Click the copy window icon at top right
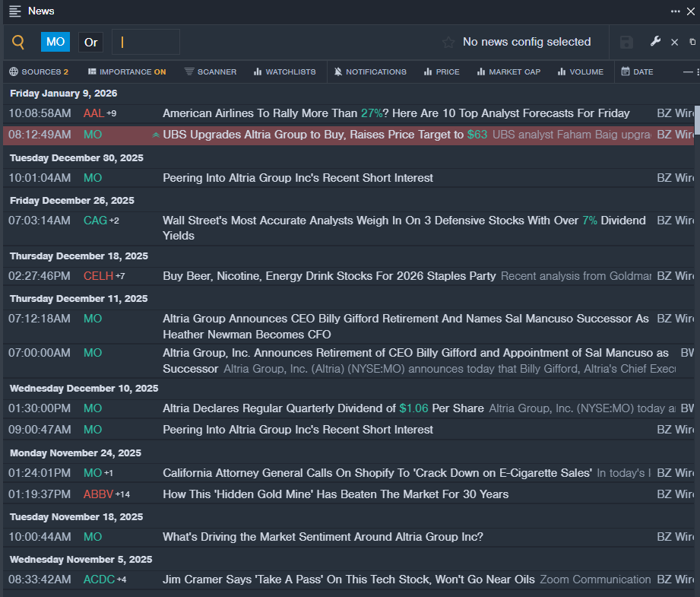Image resolution: width=700 pixels, height=597 pixels. tap(692, 43)
